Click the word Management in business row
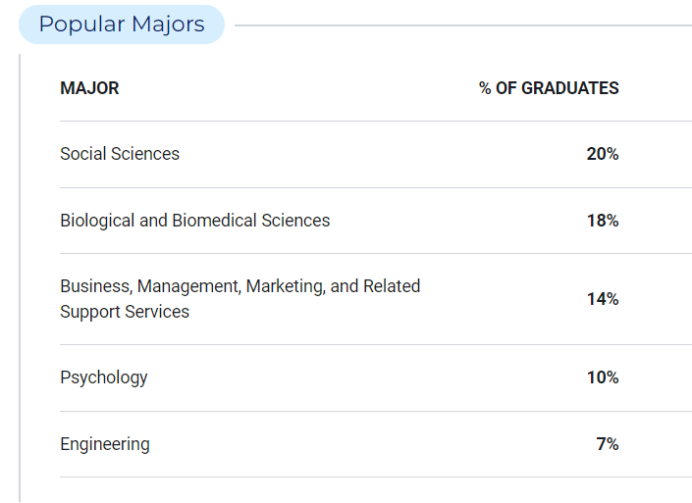692x503 pixels. [189, 286]
